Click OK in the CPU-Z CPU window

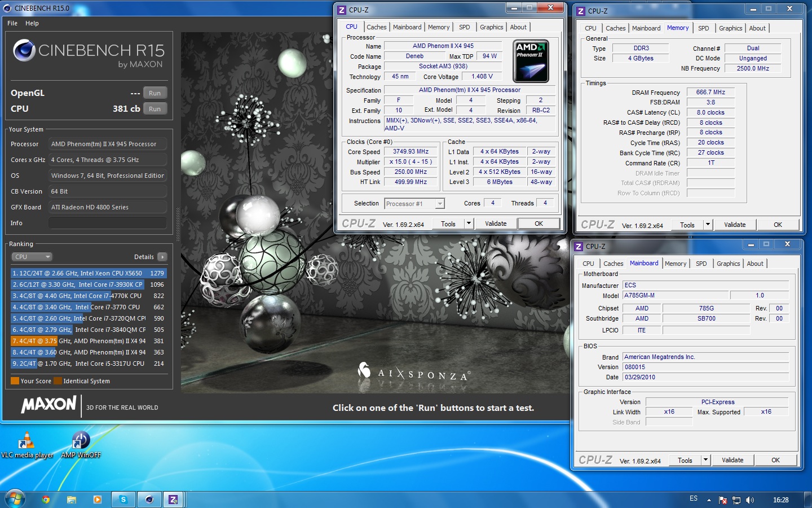click(539, 224)
